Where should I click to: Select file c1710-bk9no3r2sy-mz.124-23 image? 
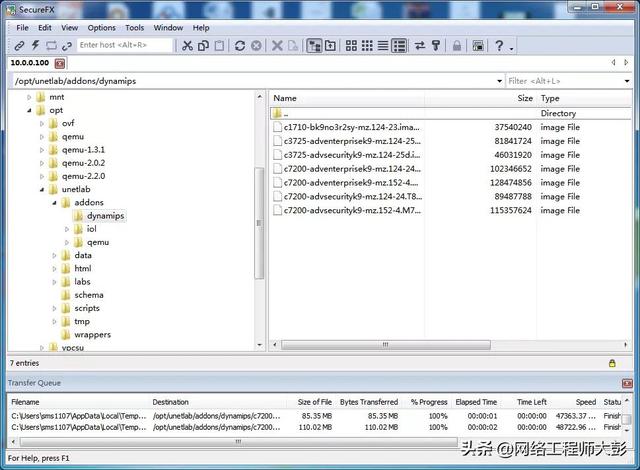click(351, 127)
